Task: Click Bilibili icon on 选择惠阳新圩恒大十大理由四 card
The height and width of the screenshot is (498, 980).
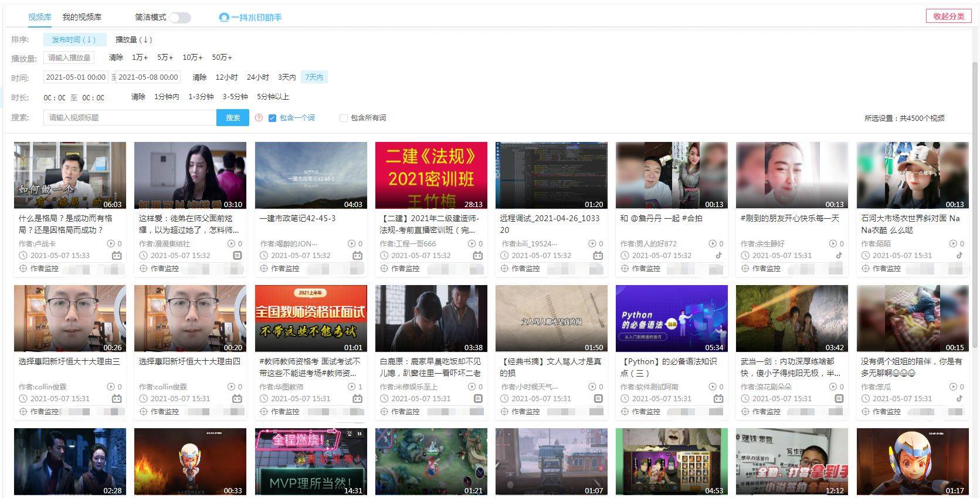Action: tap(237, 399)
